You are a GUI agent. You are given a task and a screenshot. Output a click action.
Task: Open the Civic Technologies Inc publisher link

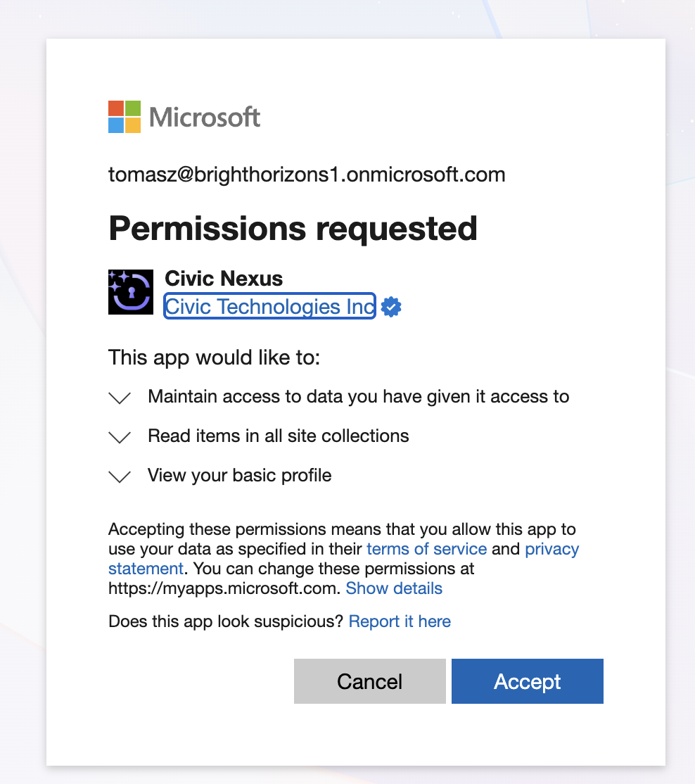[x=269, y=306]
